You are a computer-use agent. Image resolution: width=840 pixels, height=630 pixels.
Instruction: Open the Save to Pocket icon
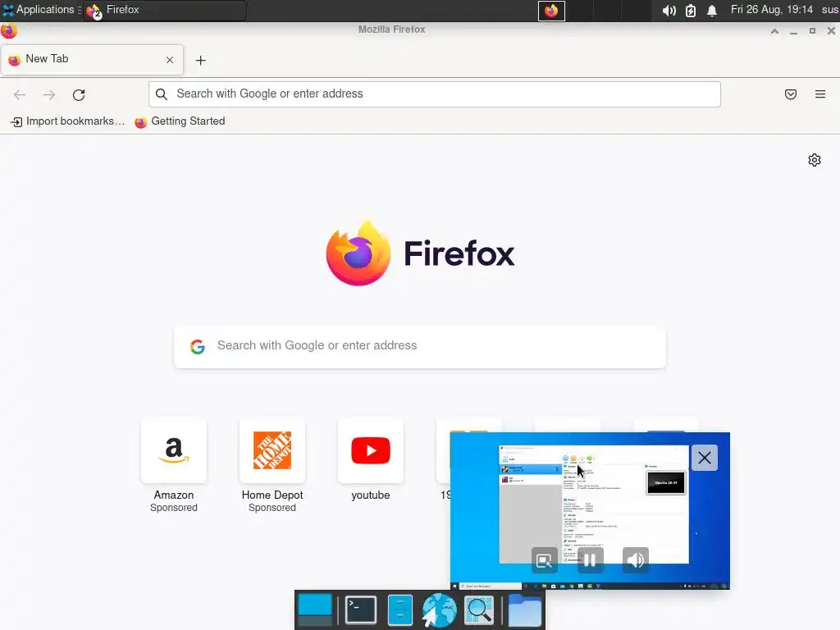tap(791, 94)
